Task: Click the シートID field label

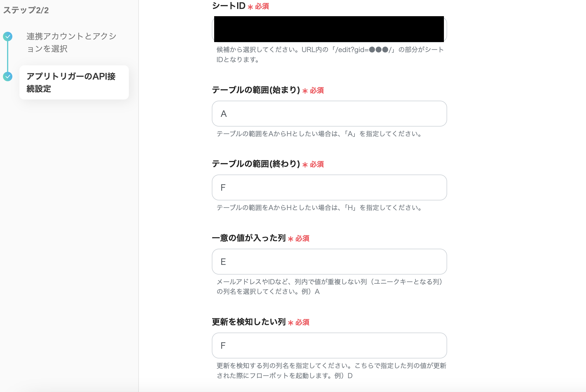Action: coord(229,6)
